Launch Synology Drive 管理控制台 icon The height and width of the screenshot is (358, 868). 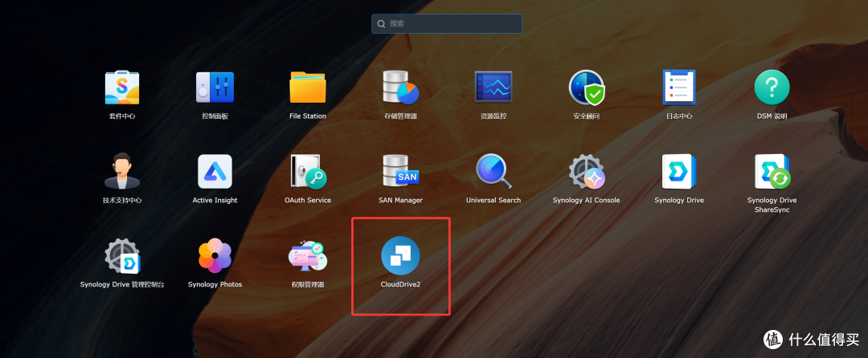click(122, 256)
